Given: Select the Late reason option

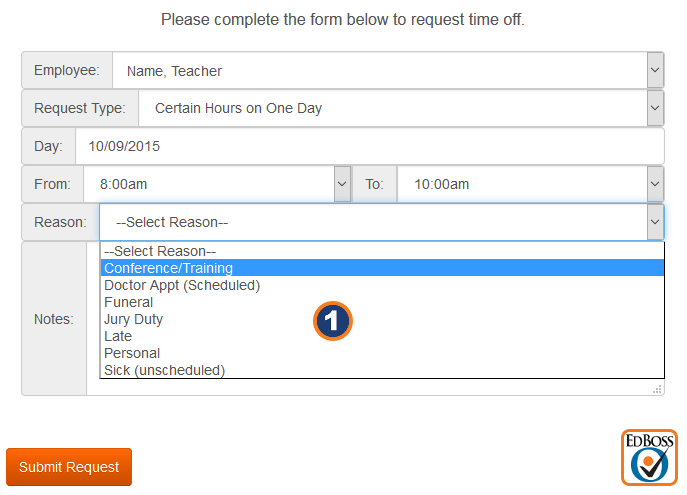Looking at the screenshot, I should tap(118, 336).
